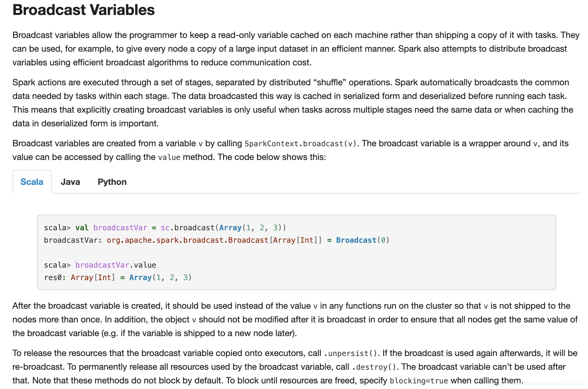Click the Broadcast(0) output in code

coord(363,240)
